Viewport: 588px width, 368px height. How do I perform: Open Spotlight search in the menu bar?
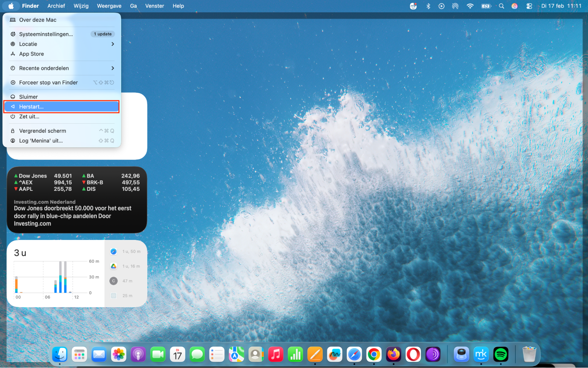pyautogui.click(x=501, y=6)
